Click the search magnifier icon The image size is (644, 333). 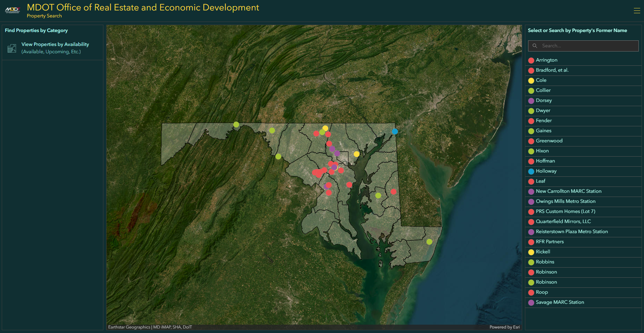click(x=535, y=46)
